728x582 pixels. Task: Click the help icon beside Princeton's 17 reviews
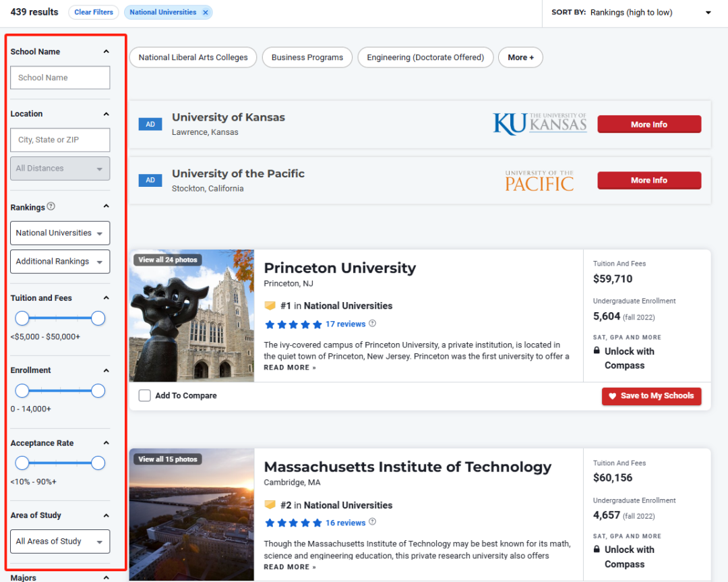(x=372, y=323)
